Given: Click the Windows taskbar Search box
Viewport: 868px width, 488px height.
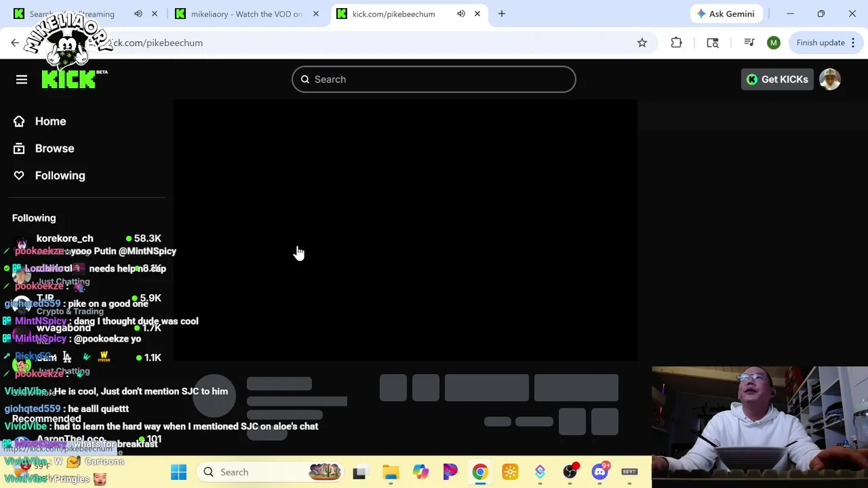Looking at the screenshot, I should pos(271,472).
